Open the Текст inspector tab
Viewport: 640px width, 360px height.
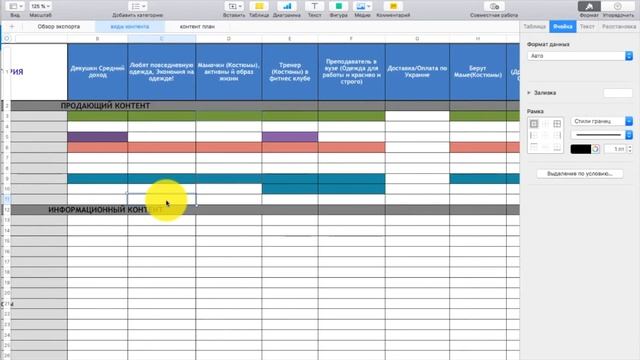[587, 27]
